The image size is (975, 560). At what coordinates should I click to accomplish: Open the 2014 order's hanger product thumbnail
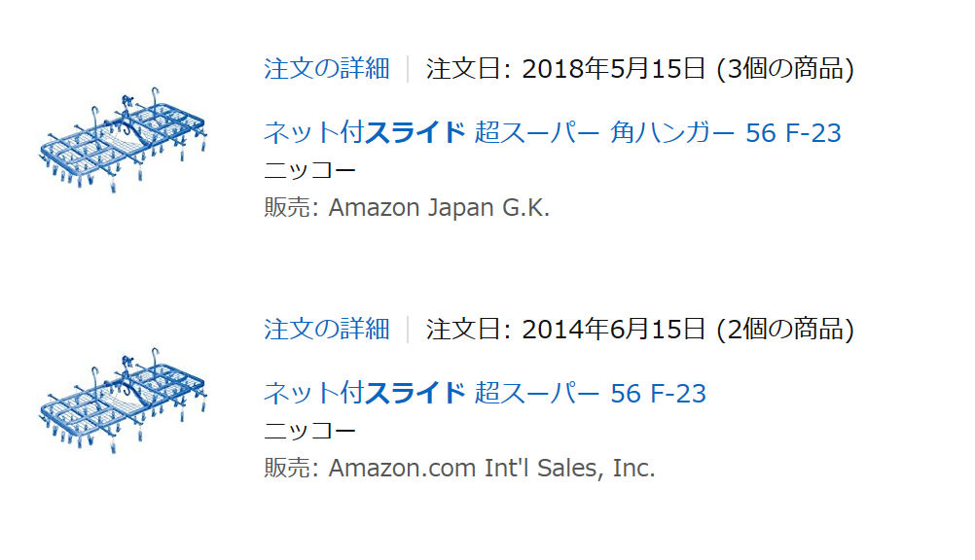coord(123,401)
